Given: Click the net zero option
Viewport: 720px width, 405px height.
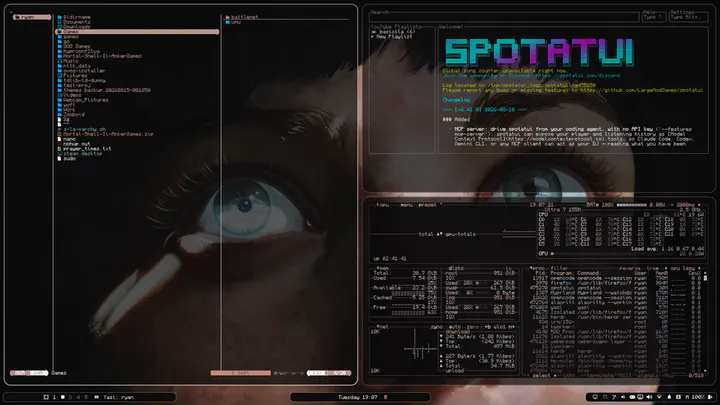Looking at the screenshot, I should click(x=472, y=327).
